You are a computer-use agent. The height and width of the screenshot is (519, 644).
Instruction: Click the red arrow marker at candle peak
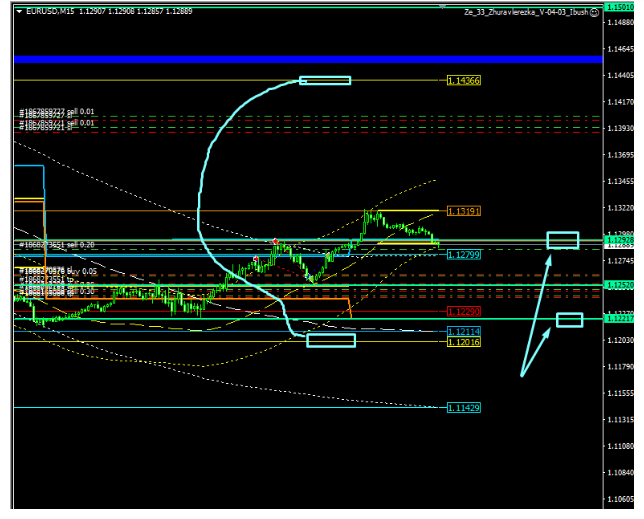pos(275,242)
